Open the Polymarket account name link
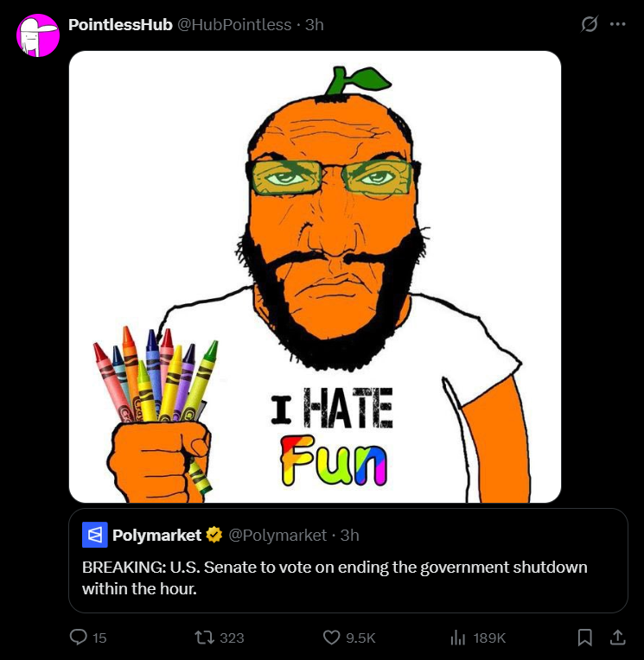This screenshot has width=644, height=660. point(156,535)
